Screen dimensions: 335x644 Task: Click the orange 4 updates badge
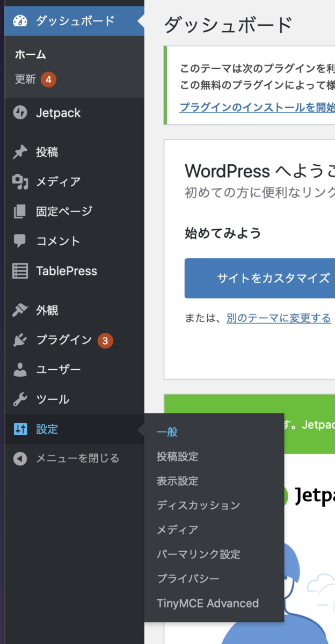tap(48, 80)
